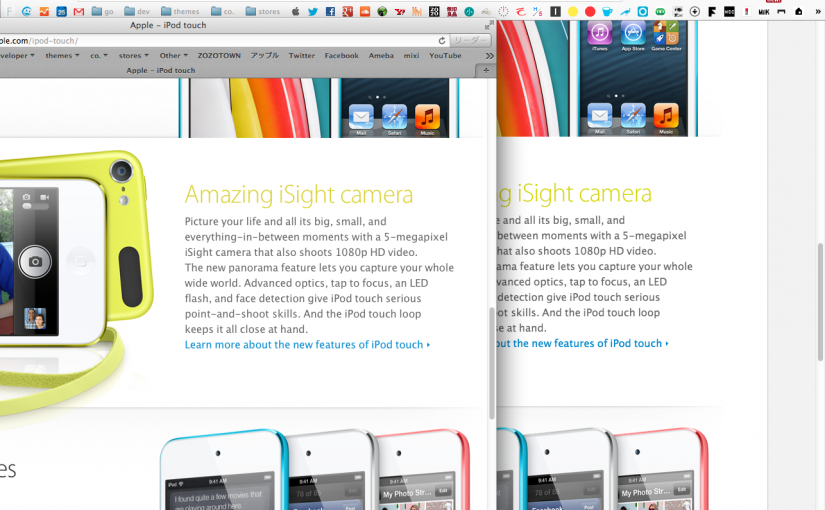825x510 pixels.
Task: Open the SoundCloud bookmark icon
Action: pyautogui.click(x=365, y=11)
